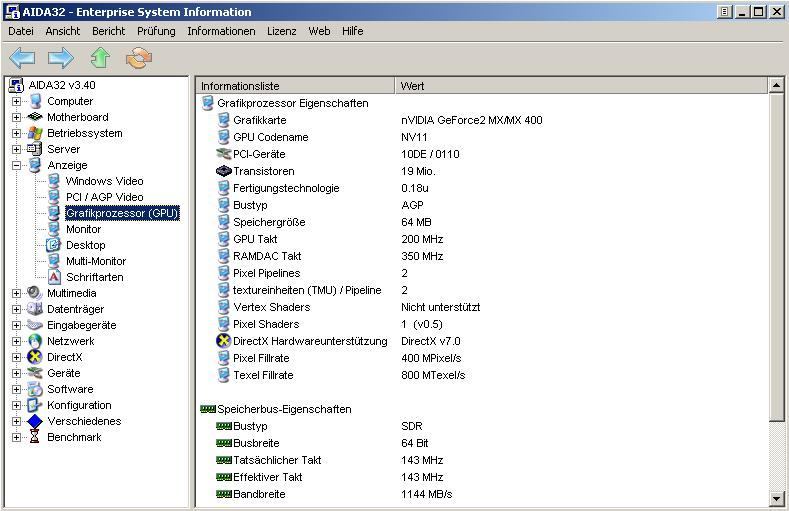The height and width of the screenshot is (511, 789).
Task: Click the Motherboard chip icon
Action: point(35,117)
